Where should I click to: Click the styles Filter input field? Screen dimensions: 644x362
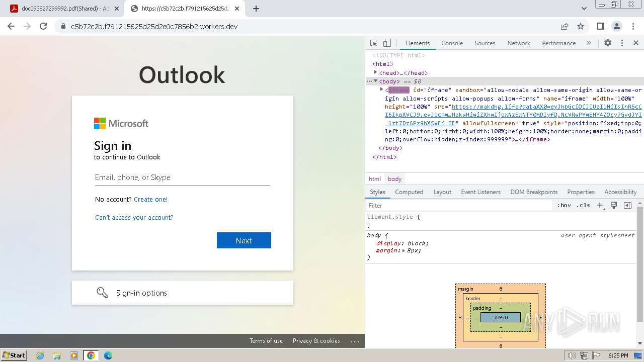[x=459, y=205]
